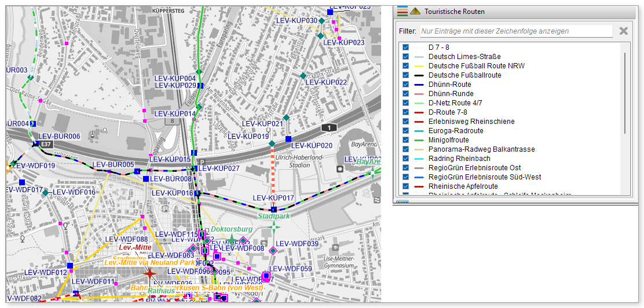The height and width of the screenshot is (308, 644).
Task: Click teal diamond node beside LEV-KÜP021
Action: coord(287,118)
